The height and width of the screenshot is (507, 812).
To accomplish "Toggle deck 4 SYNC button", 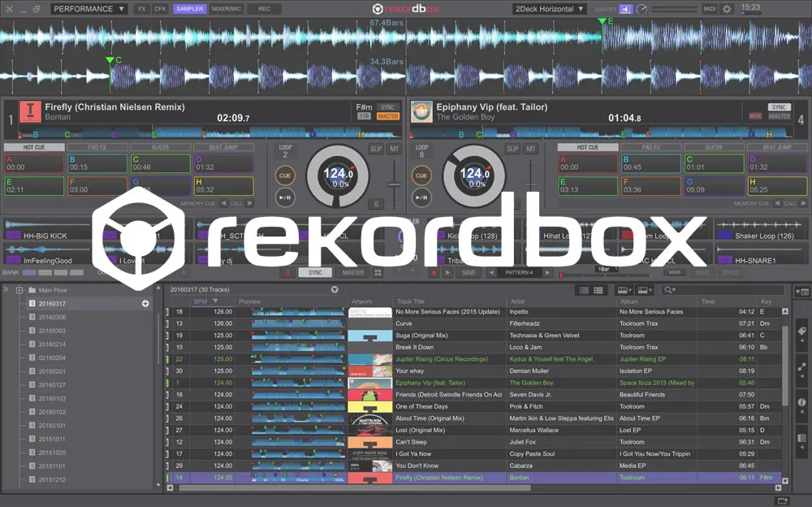I will (x=779, y=107).
